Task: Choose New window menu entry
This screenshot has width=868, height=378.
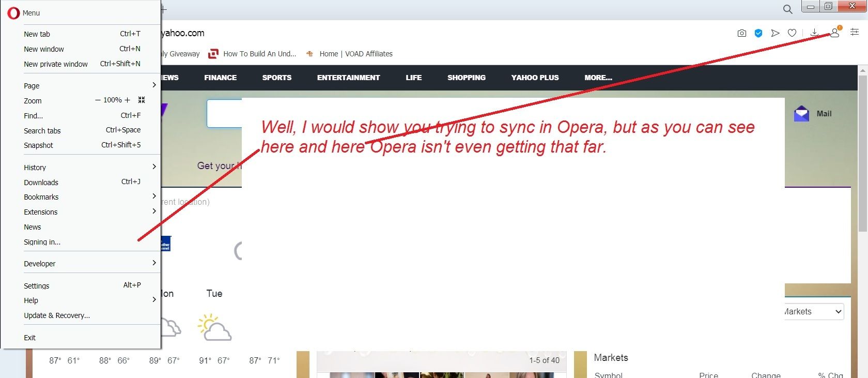Action: coord(81,49)
